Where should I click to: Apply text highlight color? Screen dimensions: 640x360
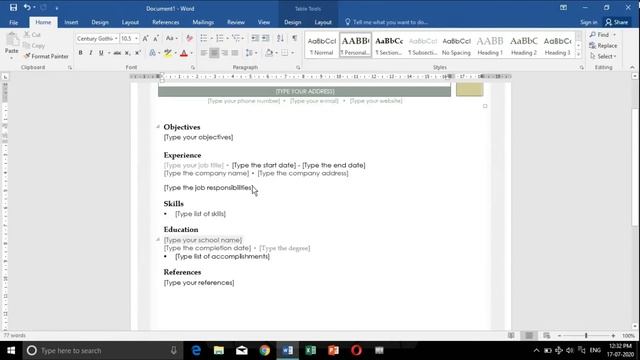[x=168, y=53]
